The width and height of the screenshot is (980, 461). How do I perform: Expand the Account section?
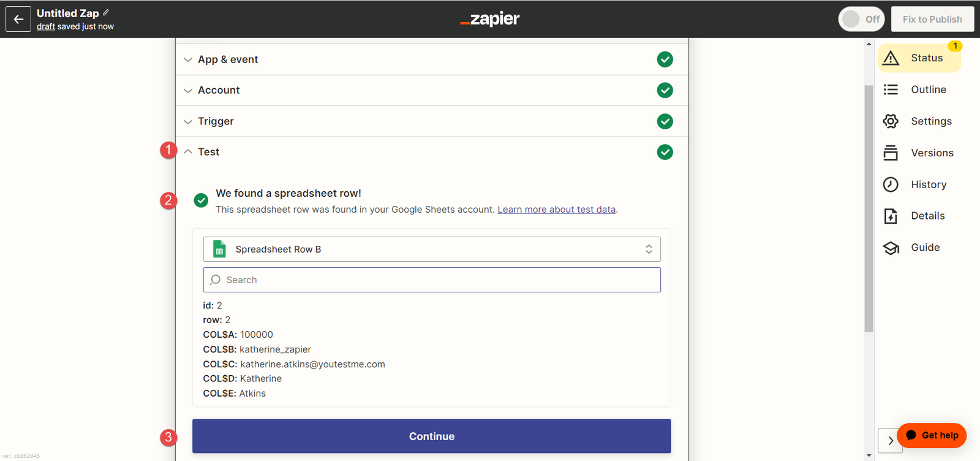(x=219, y=90)
